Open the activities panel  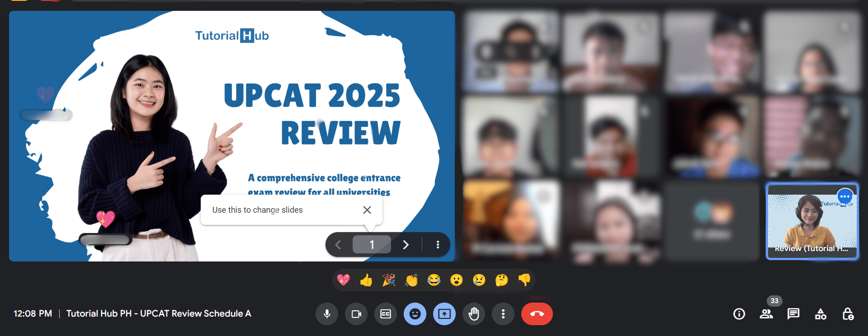(x=821, y=314)
